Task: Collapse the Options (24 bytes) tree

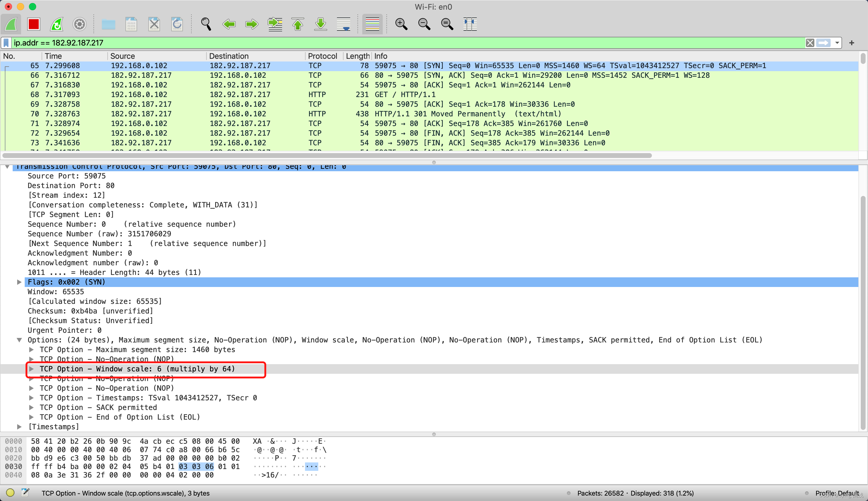Action: pos(19,340)
